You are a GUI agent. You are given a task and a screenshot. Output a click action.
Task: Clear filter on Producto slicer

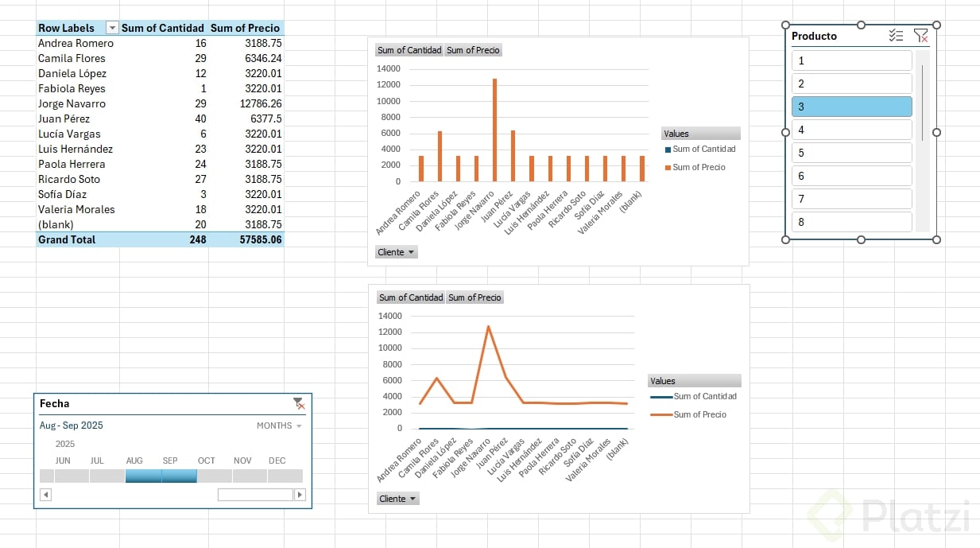click(x=920, y=35)
